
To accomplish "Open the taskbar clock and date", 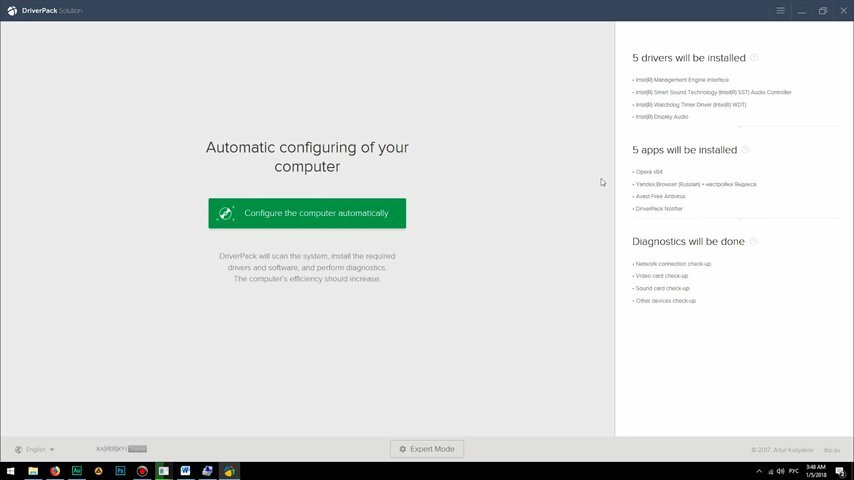I will tap(816, 471).
